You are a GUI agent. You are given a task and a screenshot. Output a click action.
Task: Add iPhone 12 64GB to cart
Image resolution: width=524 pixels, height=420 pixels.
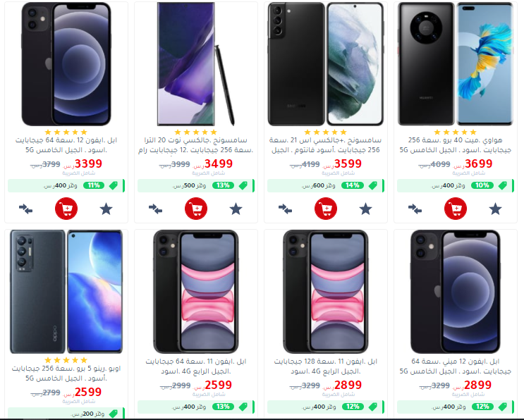pyautogui.click(x=66, y=209)
